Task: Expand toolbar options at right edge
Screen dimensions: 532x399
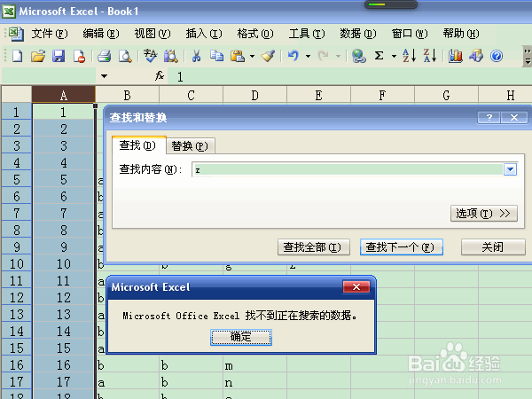Action: 527,57
